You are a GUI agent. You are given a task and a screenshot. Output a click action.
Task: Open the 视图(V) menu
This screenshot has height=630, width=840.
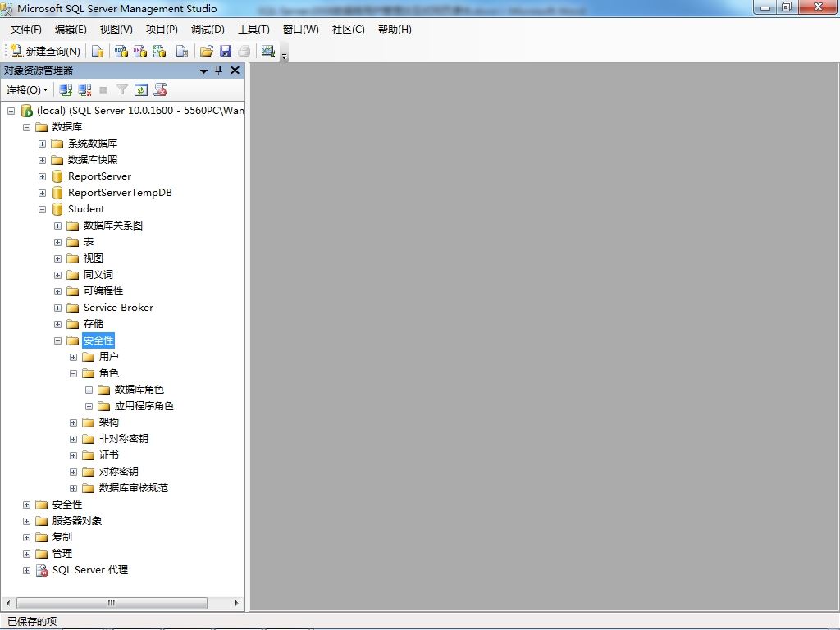click(116, 30)
